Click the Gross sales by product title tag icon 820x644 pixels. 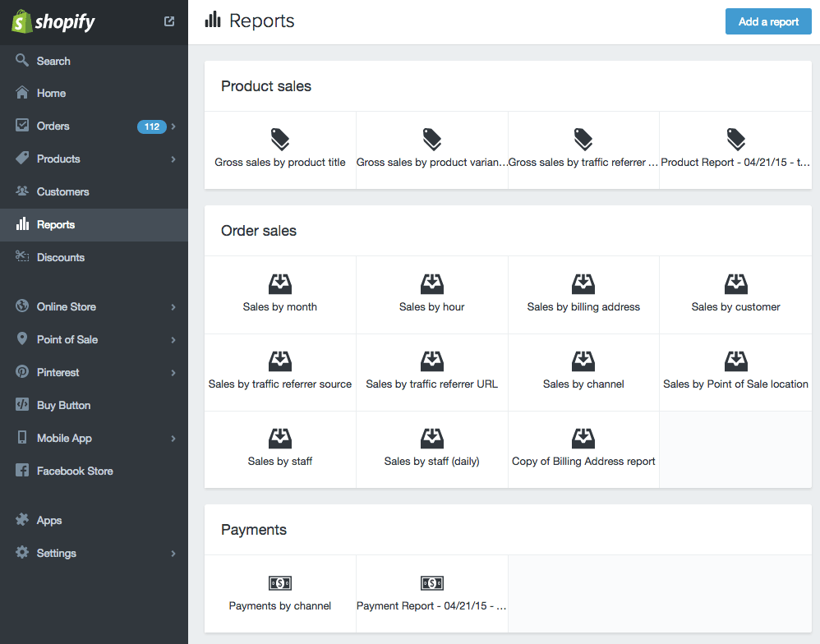(280, 139)
